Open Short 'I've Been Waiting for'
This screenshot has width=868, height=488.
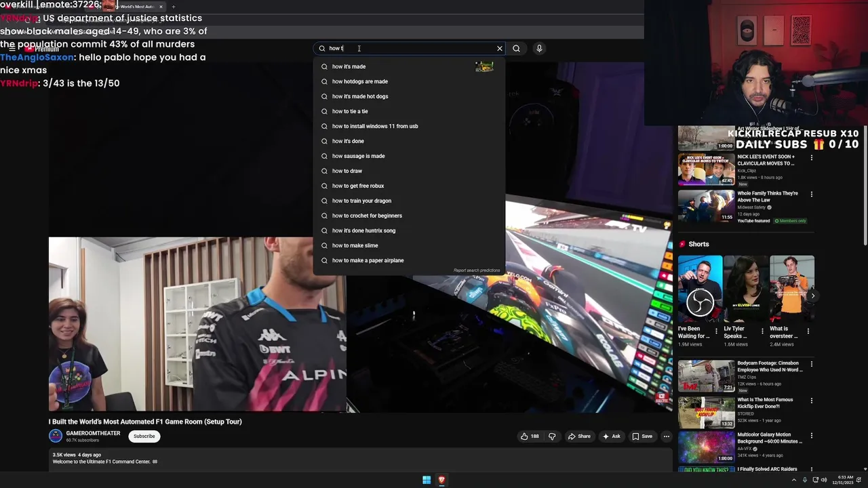[x=700, y=287]
